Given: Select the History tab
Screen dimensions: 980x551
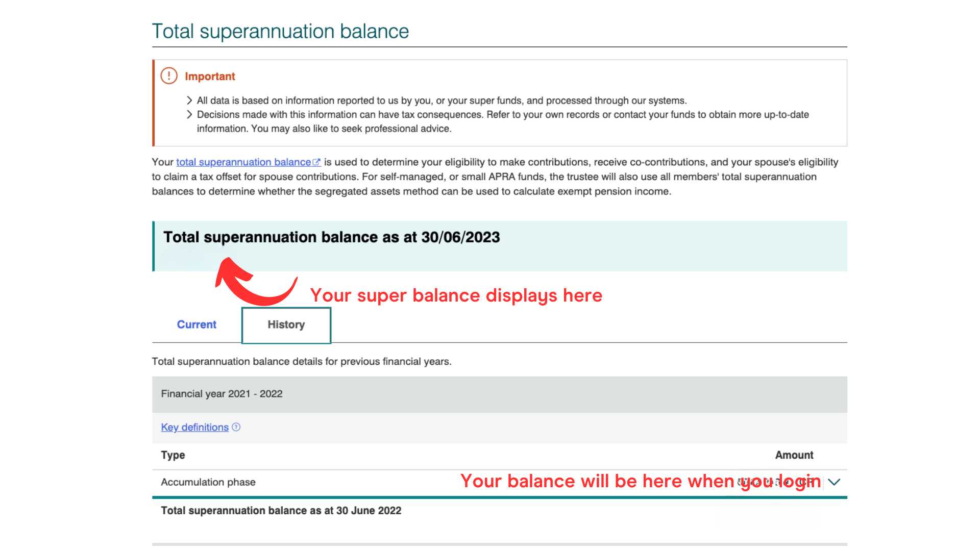Looking at the screenshot, I should point(286,325).
